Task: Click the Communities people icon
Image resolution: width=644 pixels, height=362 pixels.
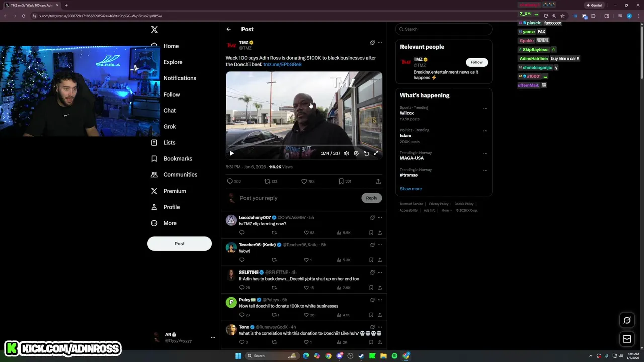Action: (x=154, y=174)
